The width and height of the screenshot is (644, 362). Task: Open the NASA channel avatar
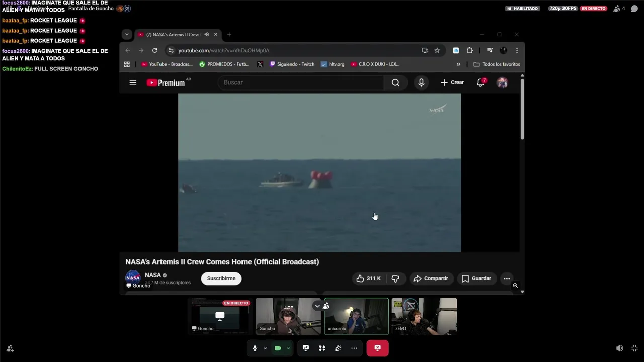[133, 277]
